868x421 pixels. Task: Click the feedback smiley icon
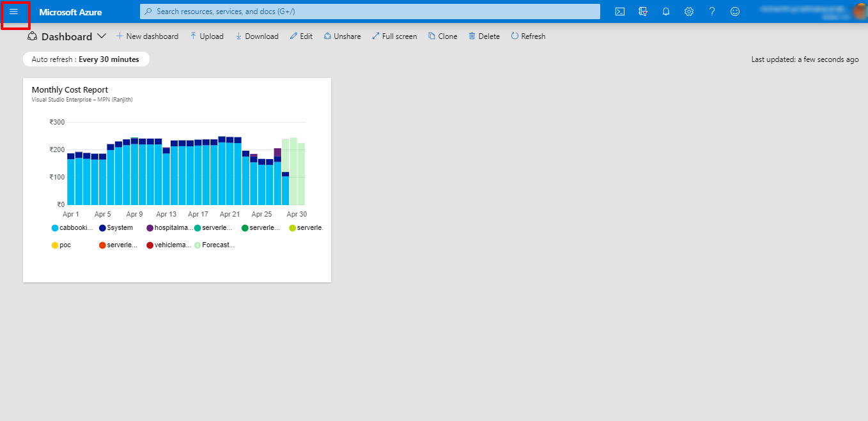click(735, 11)
